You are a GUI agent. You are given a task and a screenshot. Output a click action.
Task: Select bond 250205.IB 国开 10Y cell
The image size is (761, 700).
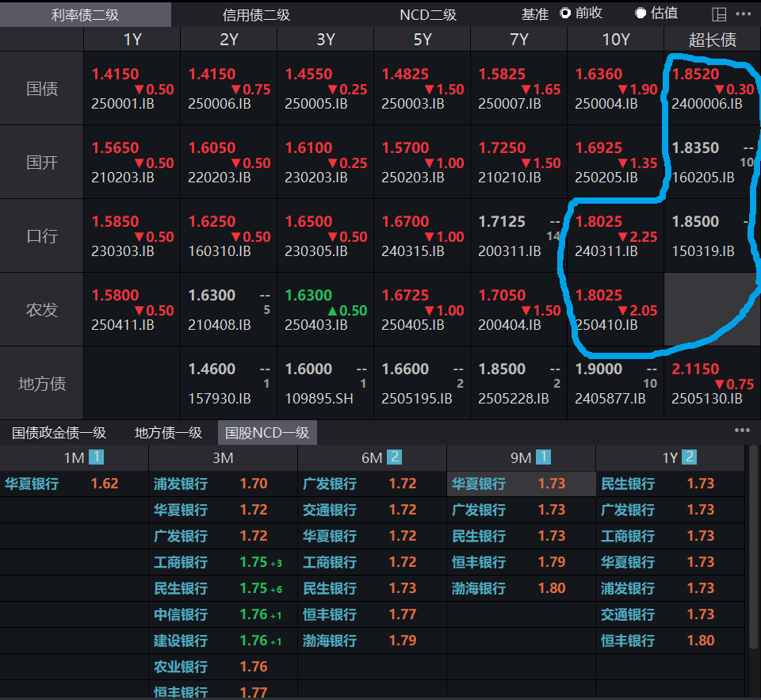[615, 163]
